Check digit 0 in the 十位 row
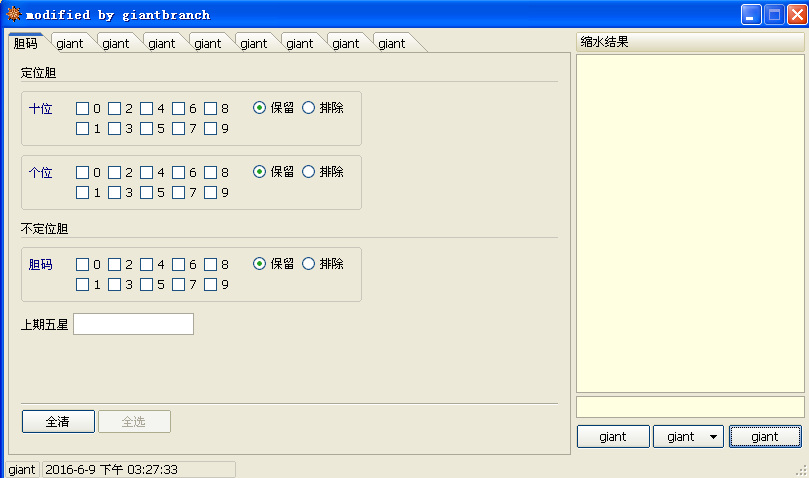809x478 pixels. (x=83, y=108)
